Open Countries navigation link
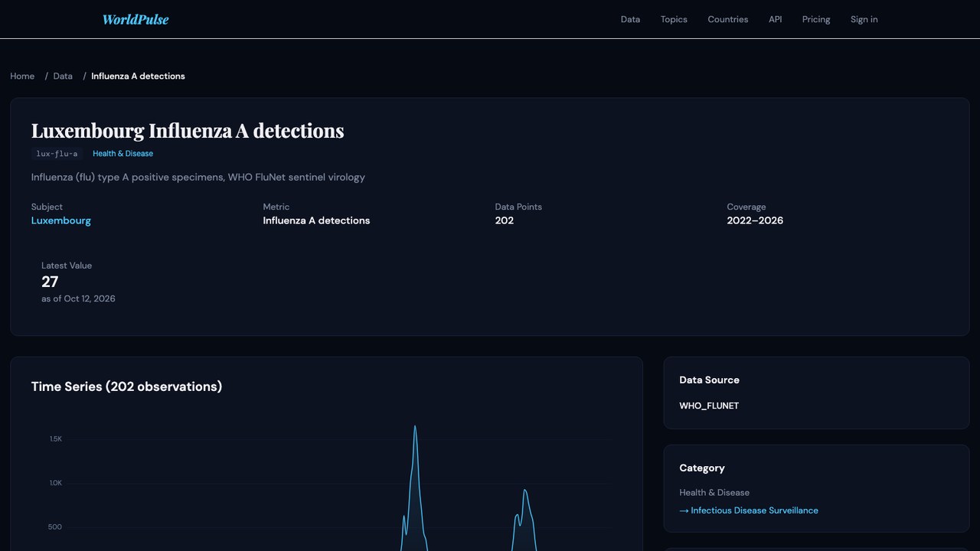Viewport: 980px width, 551px height. pos(728,19)
